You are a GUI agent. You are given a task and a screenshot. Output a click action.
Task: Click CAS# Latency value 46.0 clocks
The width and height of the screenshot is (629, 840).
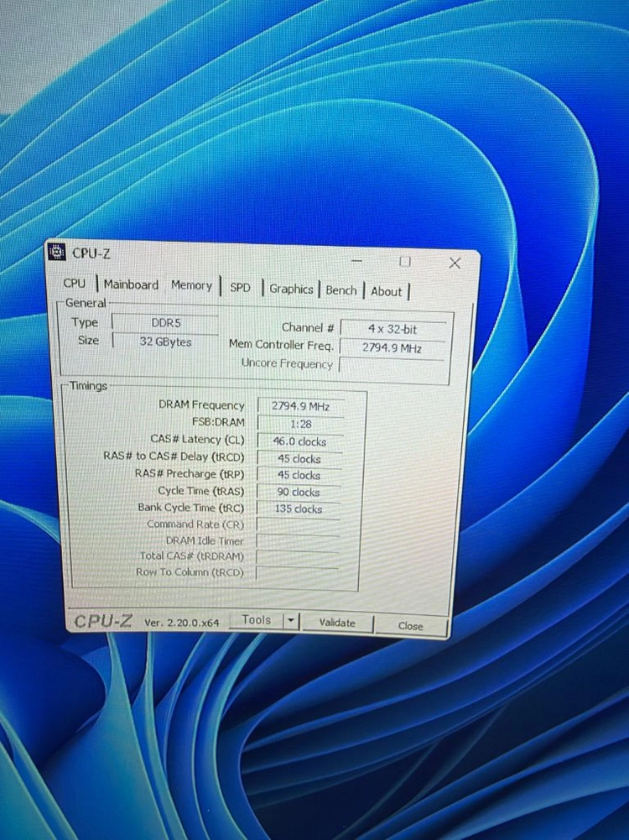[299, 441]
